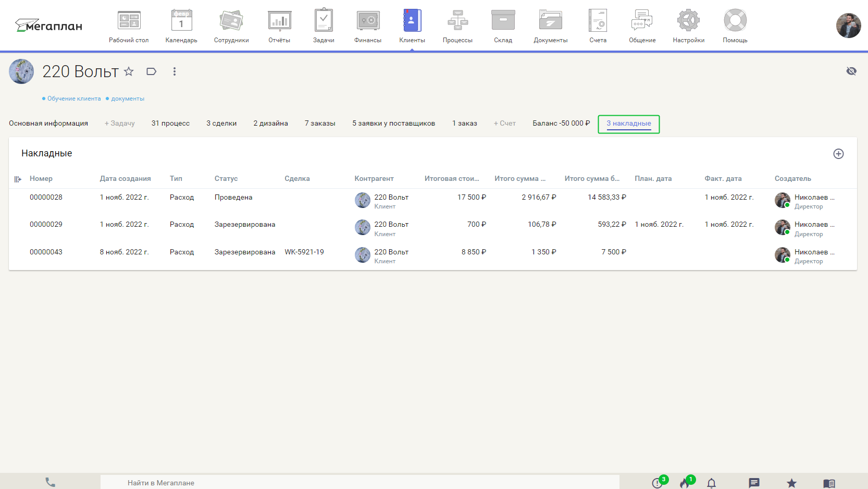Sort by Контрагент column header

(x=374, y=178)
